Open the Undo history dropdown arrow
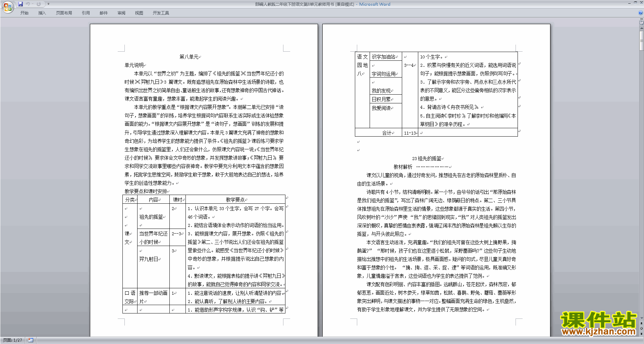Image resolution: width=644 pixels, height=344 pixels. tap(33, 4)
